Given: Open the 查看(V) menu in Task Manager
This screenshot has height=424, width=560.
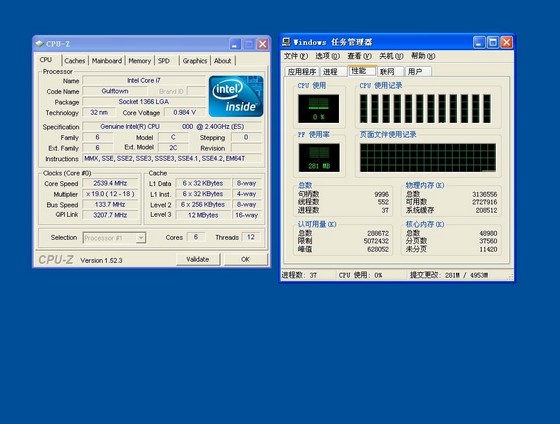Looking at the screenshot, I should (x=359, y=56).
